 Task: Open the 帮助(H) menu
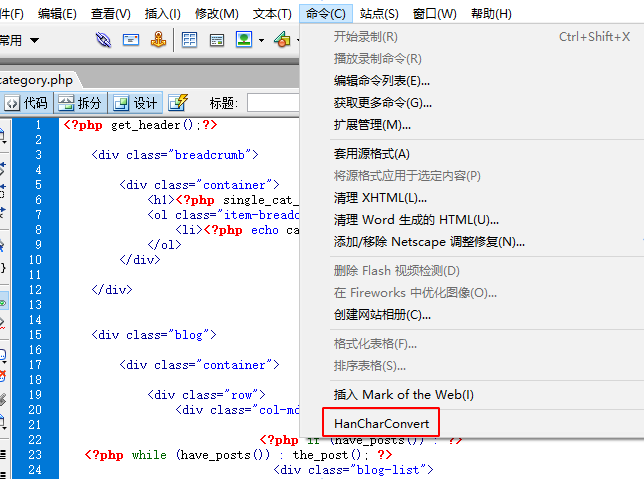491,14
